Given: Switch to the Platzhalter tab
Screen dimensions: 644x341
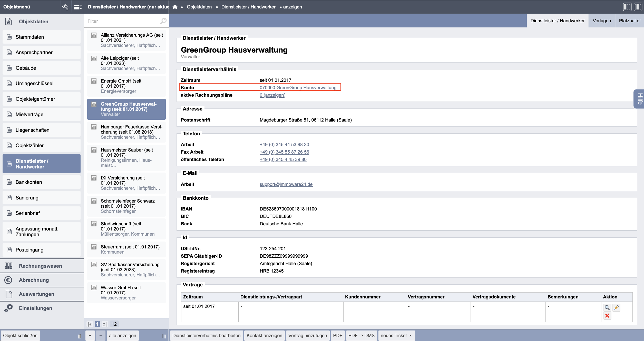Looking at the screenshot, I should [x=630, y=21].
